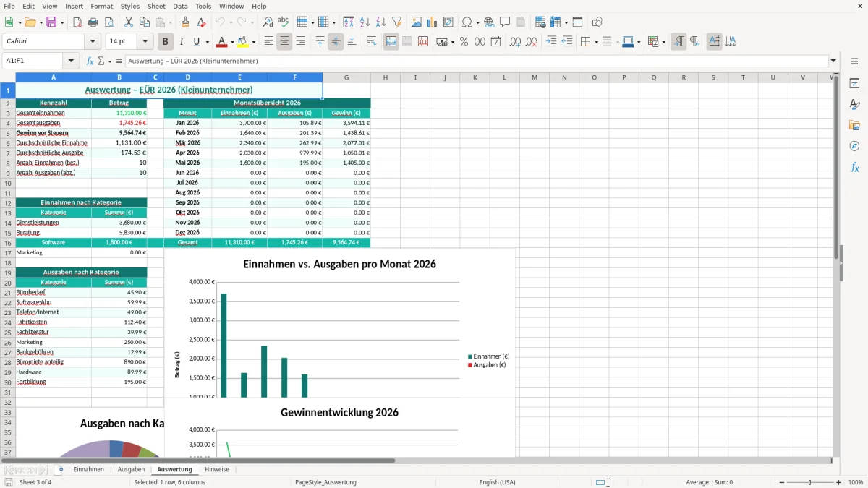This screenshot has width=868, height=488.
Task: Click the formula input line
Action: pos(476,61)
